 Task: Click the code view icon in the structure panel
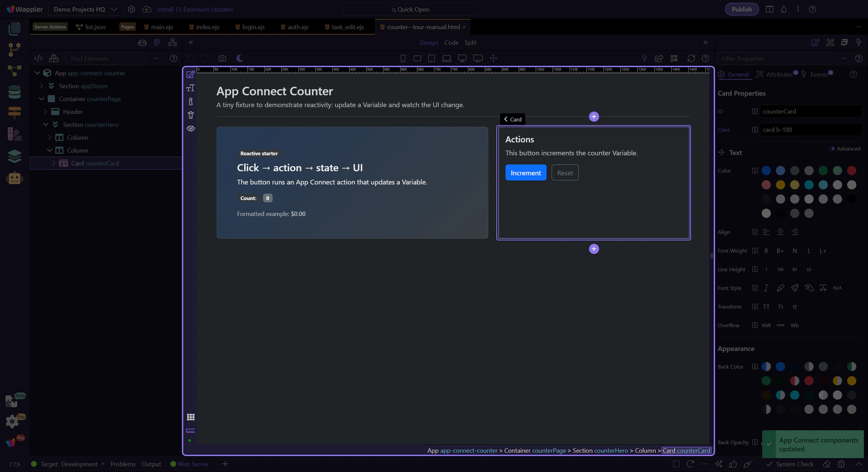point(38,58)
